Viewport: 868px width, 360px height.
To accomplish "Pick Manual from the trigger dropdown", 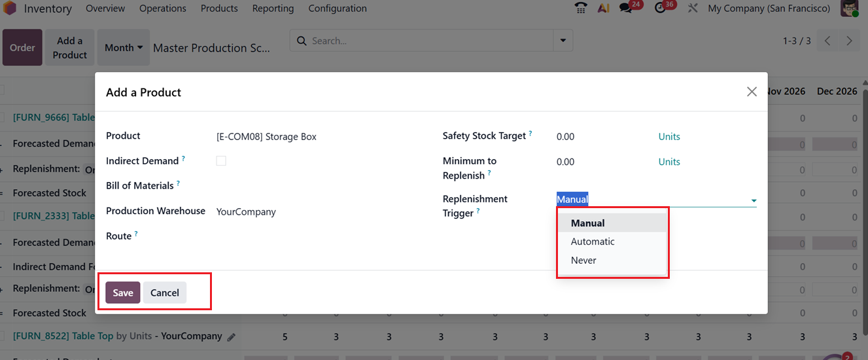I will pyautogui.click(x=587, y=223).
